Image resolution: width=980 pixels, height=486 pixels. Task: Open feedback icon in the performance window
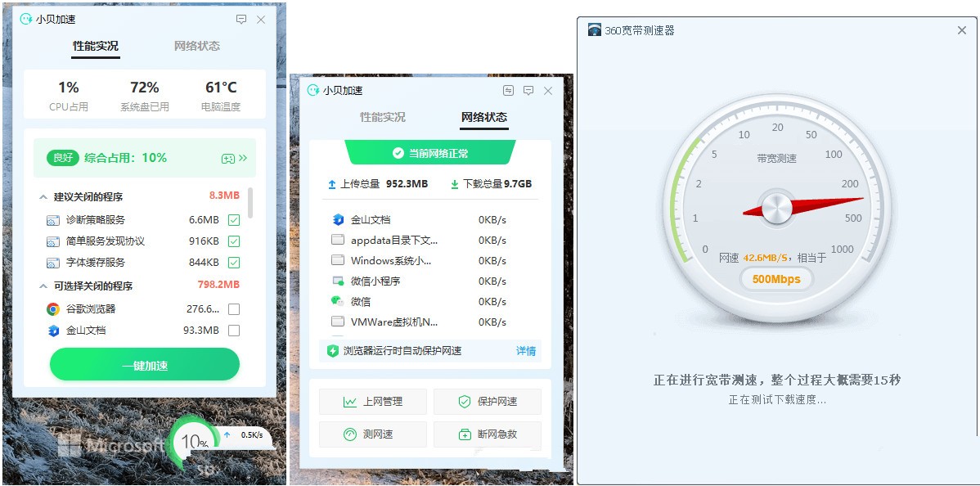pyautogui.click(x=241, y=20)
